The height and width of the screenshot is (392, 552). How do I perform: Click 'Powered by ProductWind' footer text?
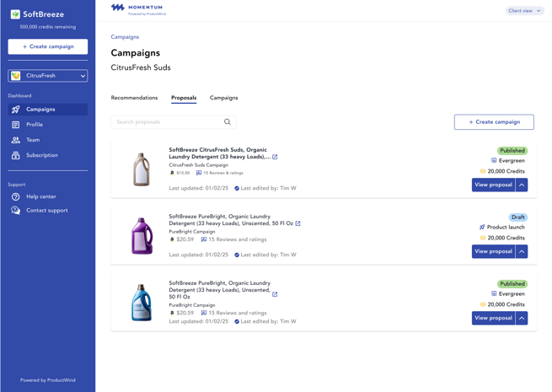point(48,380)
